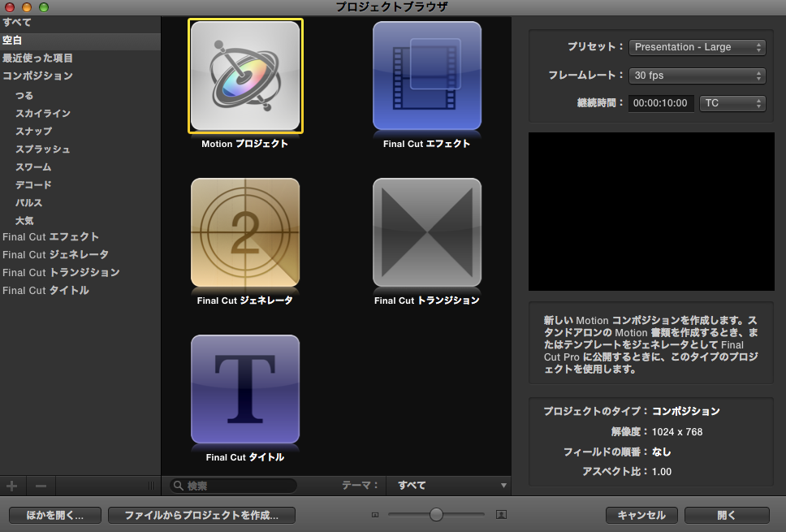
Task: Click the green zoom window button
Action: tap(44, 7)
